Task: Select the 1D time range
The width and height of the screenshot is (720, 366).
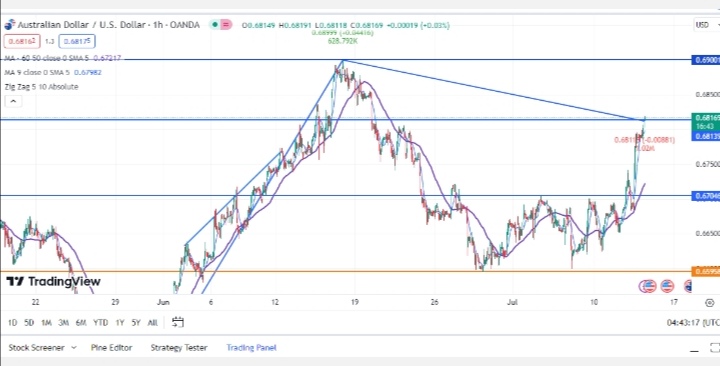Action: pos(12,323)
